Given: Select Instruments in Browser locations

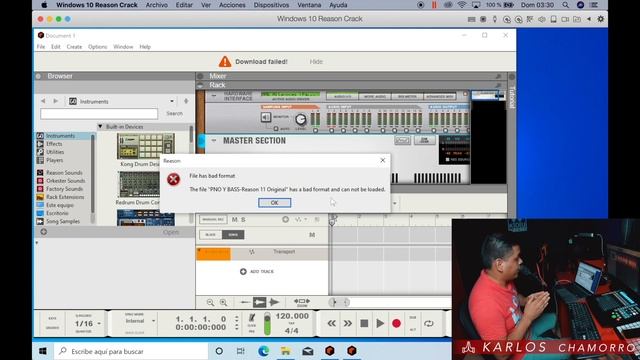Looking at the screenshot, I should click(60, 136).
